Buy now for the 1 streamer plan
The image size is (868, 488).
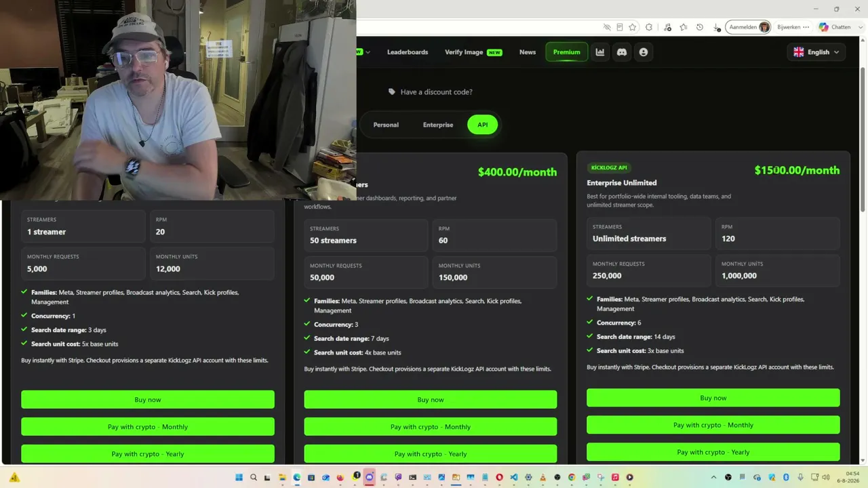(x=148, y=400)
